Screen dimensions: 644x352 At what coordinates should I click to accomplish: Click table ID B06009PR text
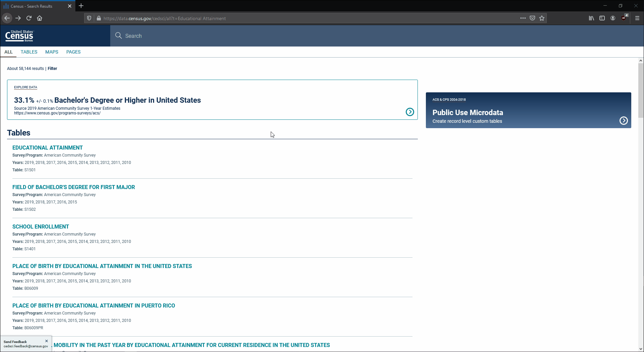pyautogui.click(x=34, y=328)
